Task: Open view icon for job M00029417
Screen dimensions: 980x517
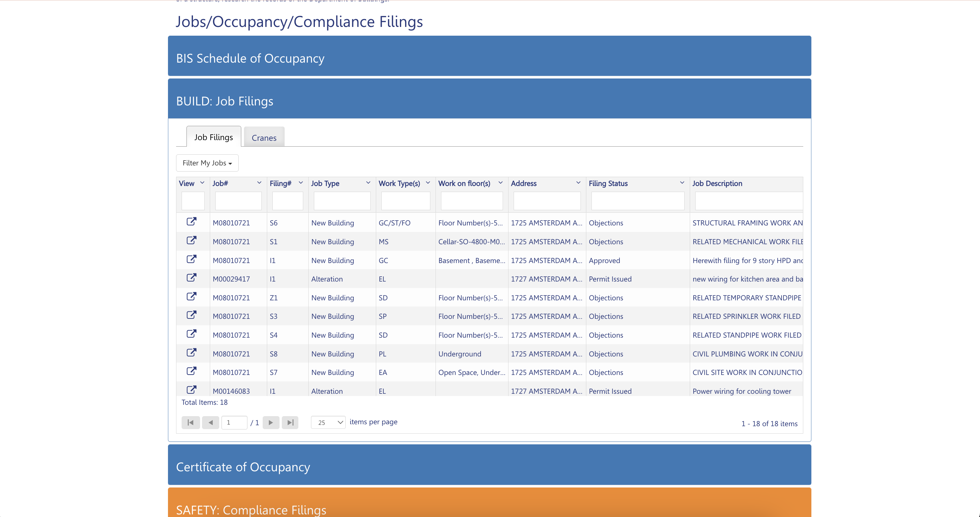Action: [x=191, y=278]
